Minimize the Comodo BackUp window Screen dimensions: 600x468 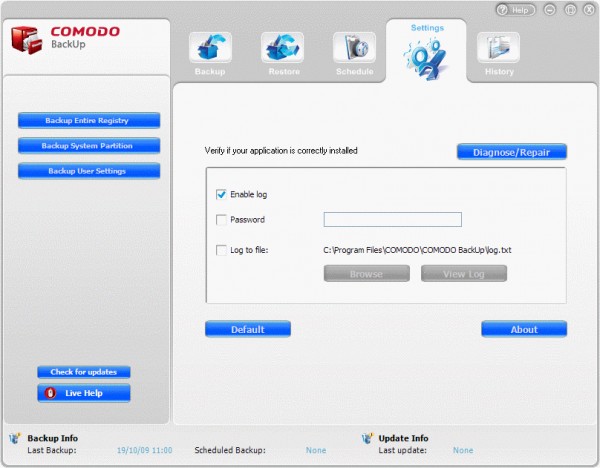pyautogui.click(x=550, y=10)
